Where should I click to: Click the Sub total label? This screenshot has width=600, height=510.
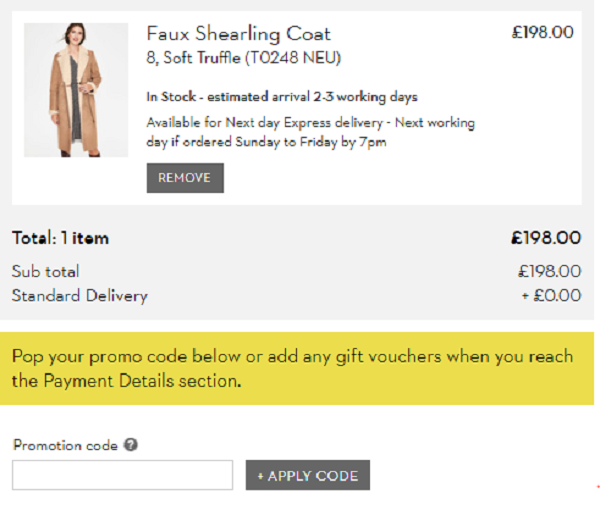click(46, 271)
